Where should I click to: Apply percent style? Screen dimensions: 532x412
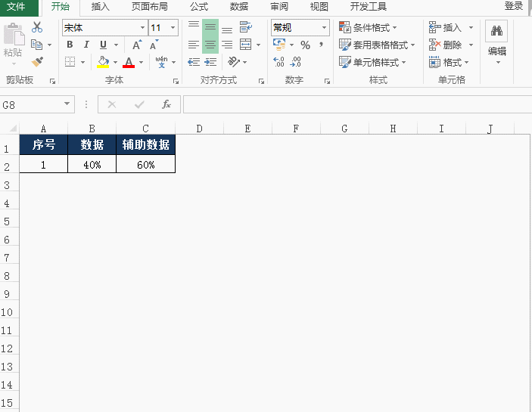pyautogui.click(x=305, y=45)
